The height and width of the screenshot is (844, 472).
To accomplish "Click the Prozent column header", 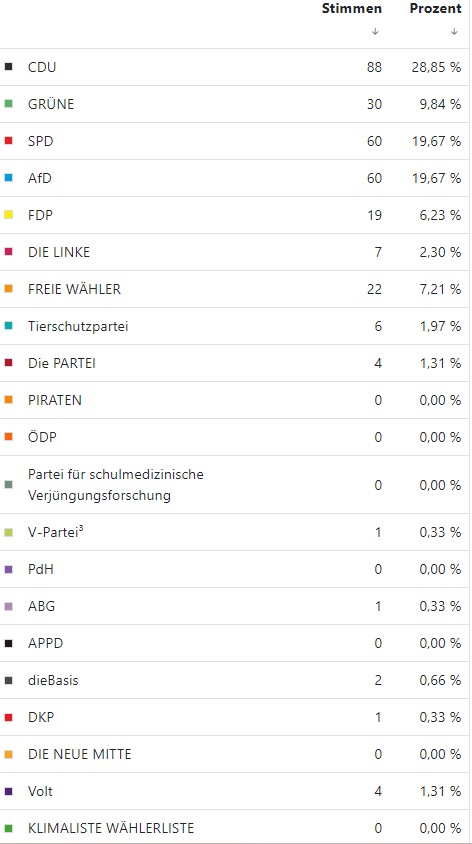I will click(435, 9).
